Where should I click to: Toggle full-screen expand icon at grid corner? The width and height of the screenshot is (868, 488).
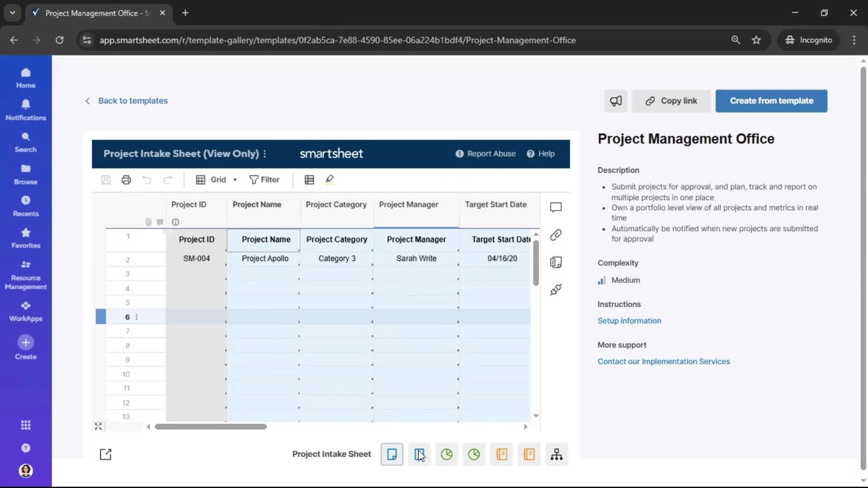tap(98, 426)
